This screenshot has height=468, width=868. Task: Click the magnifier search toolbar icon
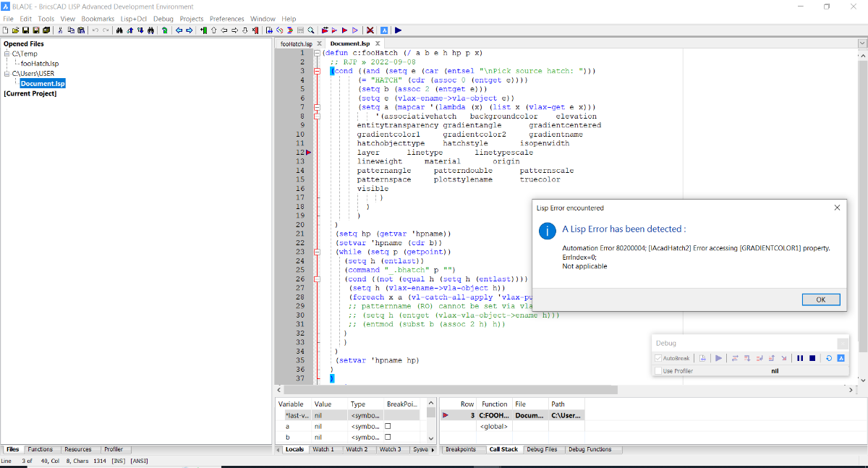[310, 30]
